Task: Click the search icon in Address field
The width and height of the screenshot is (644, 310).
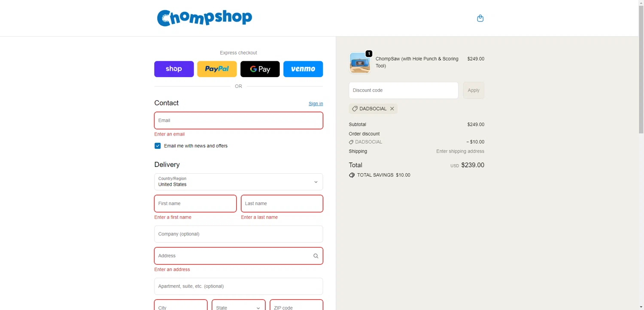Action: pyautogui.click(x=316, y=256)
